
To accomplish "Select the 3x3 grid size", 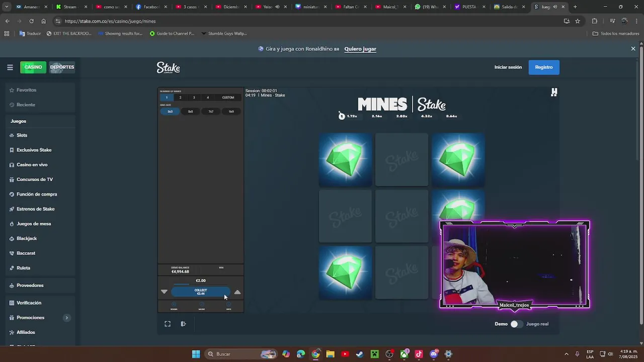I will pos(170,112).
